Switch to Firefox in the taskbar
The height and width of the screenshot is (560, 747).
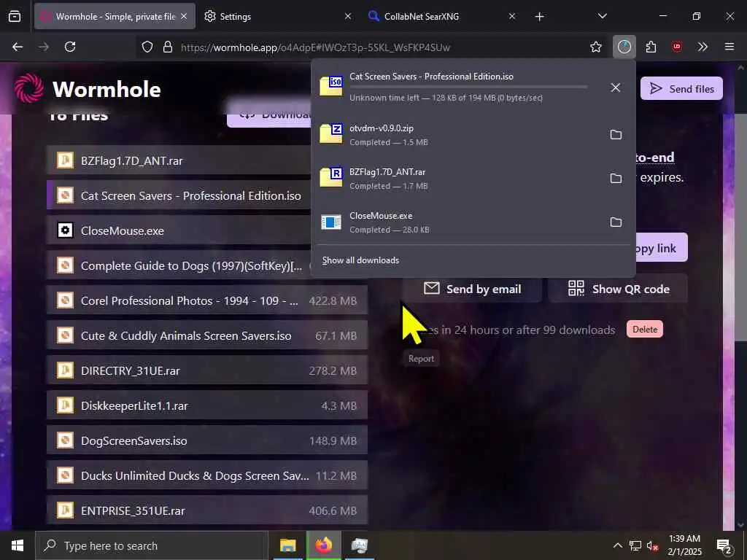click(x=323, y=545)
